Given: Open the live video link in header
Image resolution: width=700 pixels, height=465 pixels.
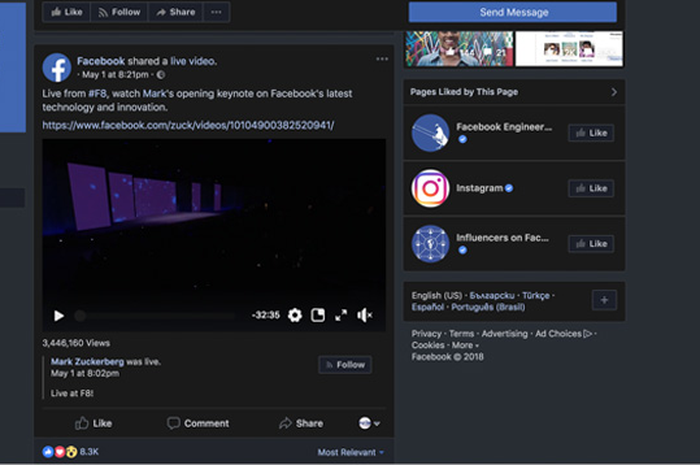Looking at the screenshot, I should 193,61.
